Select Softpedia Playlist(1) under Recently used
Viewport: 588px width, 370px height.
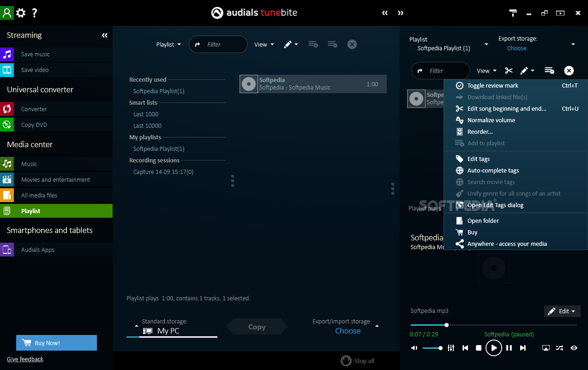pos(159,91)
